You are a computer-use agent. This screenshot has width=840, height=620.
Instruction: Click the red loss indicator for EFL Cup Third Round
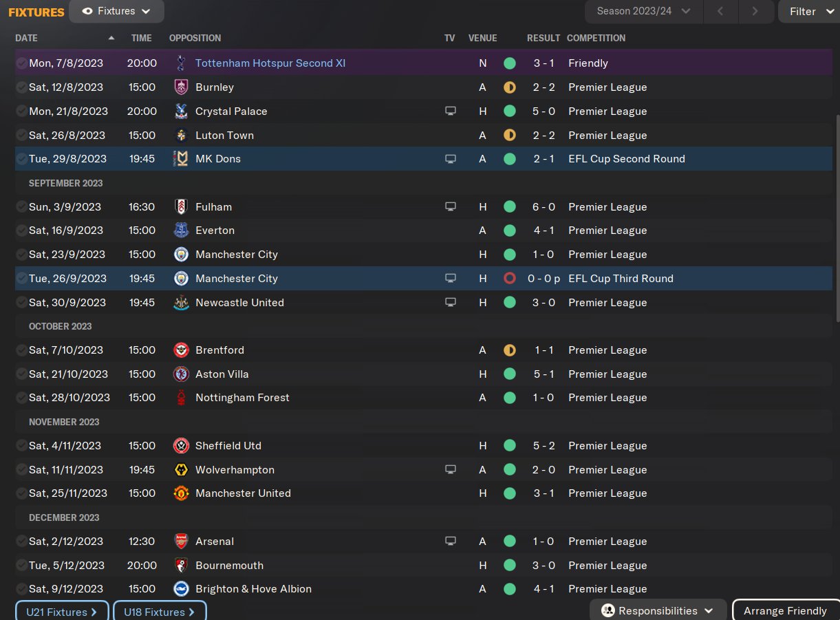tap(510, 279)
